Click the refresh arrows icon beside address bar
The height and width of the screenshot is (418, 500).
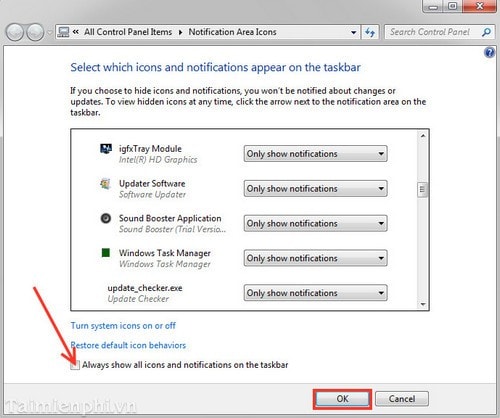[x=370, y=32]
